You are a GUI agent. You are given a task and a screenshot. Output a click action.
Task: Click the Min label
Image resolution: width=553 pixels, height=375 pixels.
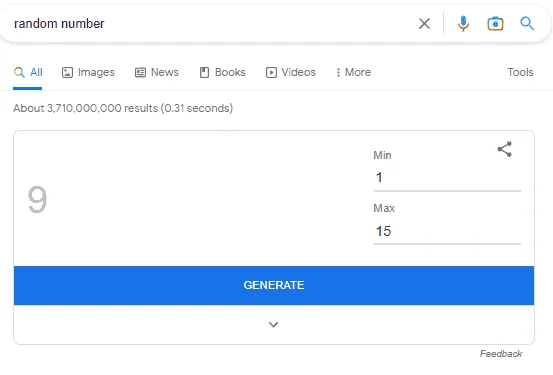(x=382, y=155)
